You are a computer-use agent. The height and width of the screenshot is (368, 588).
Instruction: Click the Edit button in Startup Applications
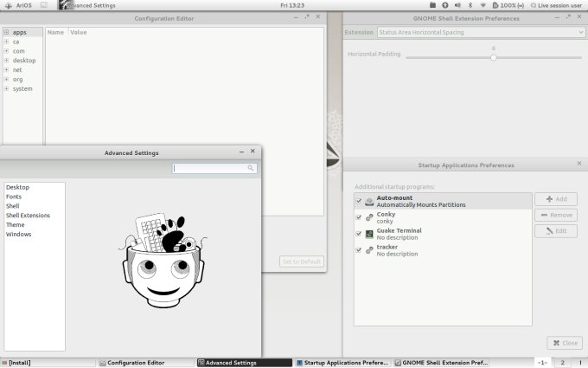pos(556,231)
